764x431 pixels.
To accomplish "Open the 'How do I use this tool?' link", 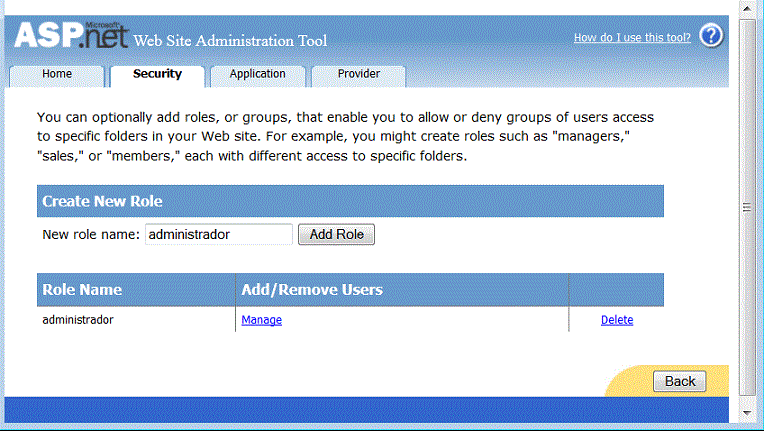I will 632,37.
